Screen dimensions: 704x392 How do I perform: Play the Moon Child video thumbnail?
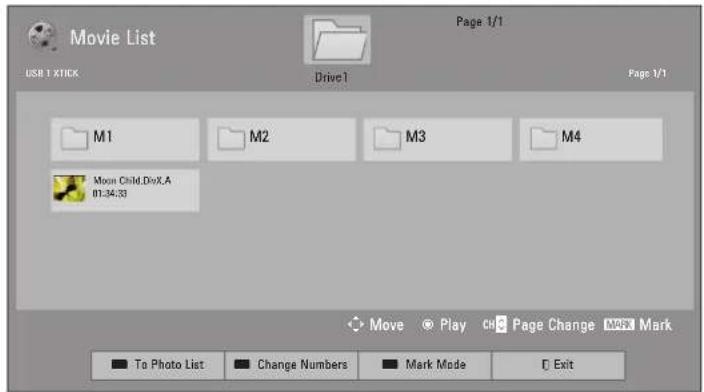click(69, 189)
